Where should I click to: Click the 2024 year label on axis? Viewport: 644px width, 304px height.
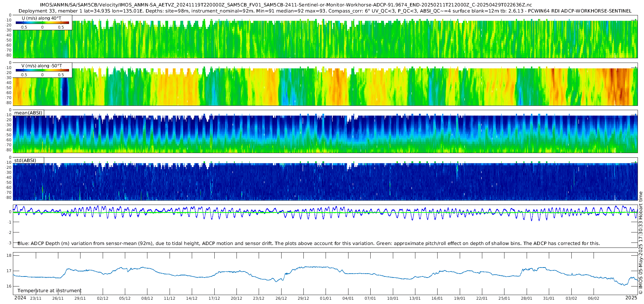[x=20, y=298]
